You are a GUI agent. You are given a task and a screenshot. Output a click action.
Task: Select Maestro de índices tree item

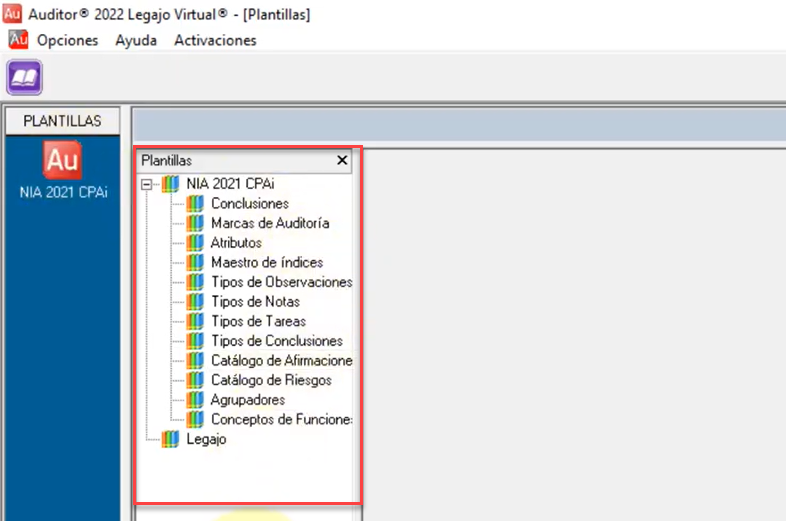267,262
